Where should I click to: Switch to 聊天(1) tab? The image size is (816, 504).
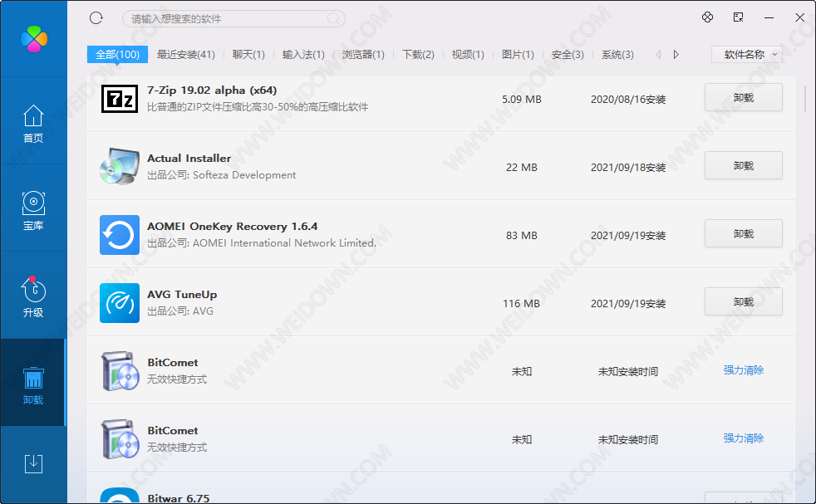tap(248, 55)
